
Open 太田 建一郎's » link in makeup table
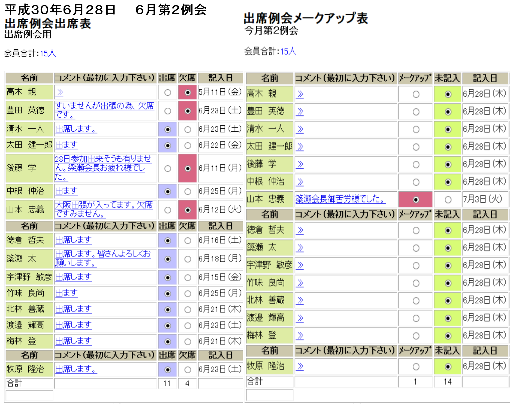pyautogui.click(x=300, y=147)
